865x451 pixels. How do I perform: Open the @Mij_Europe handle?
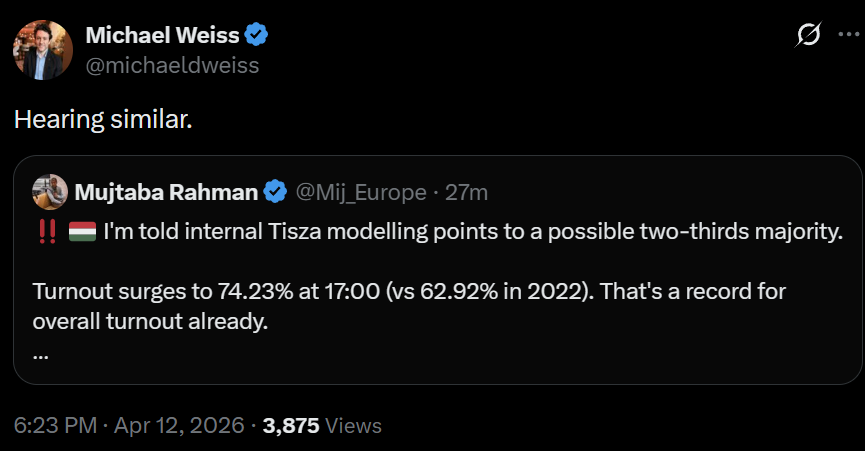(x=360, y=191)
